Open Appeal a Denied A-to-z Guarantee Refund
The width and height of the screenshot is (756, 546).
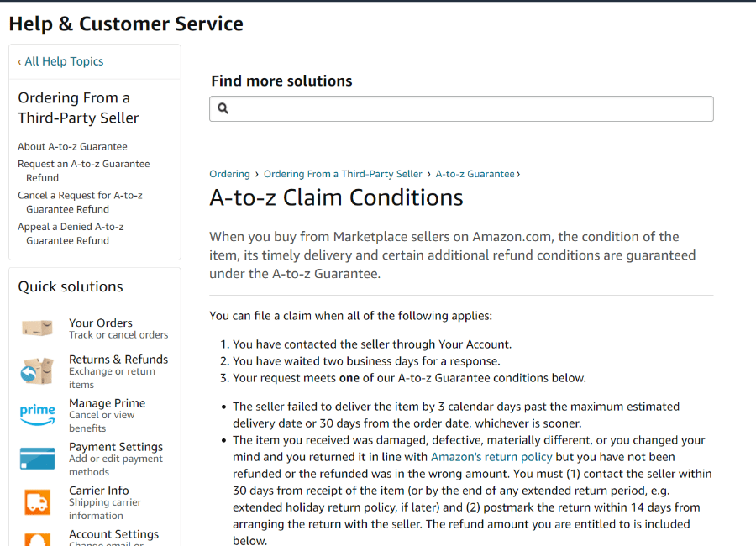point(71,234)
